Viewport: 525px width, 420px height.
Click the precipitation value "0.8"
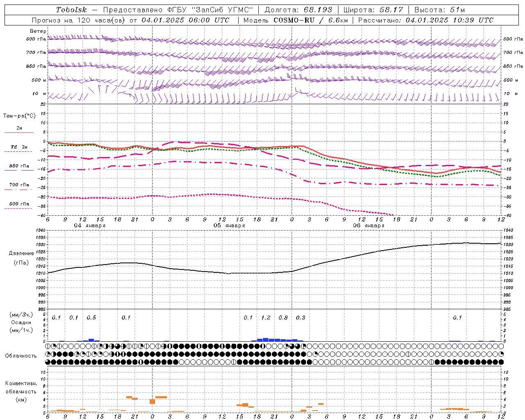click(283, 317)
